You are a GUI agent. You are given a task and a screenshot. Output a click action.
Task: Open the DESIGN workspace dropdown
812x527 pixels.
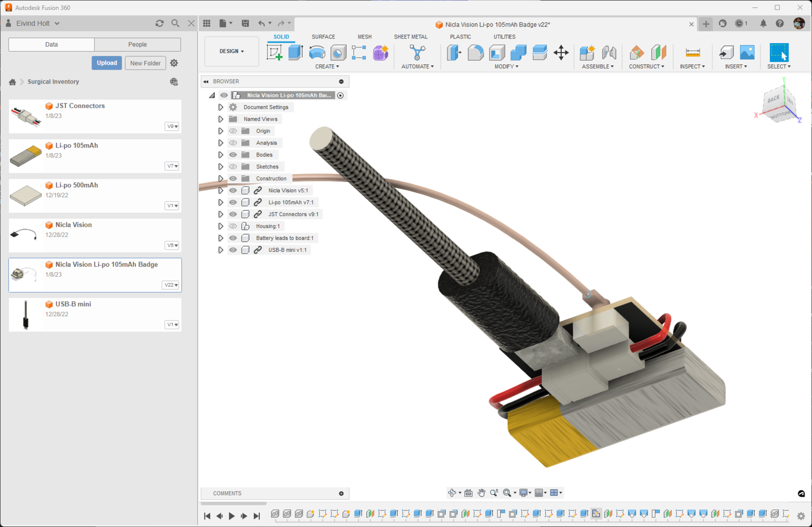coord(231,52)
